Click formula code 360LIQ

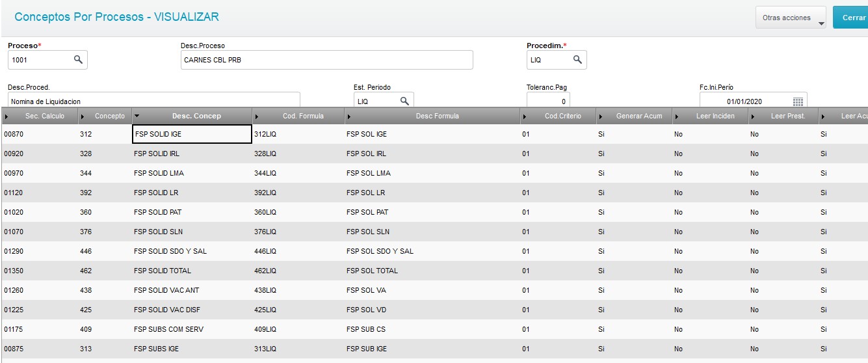click(x=265, y=212)
